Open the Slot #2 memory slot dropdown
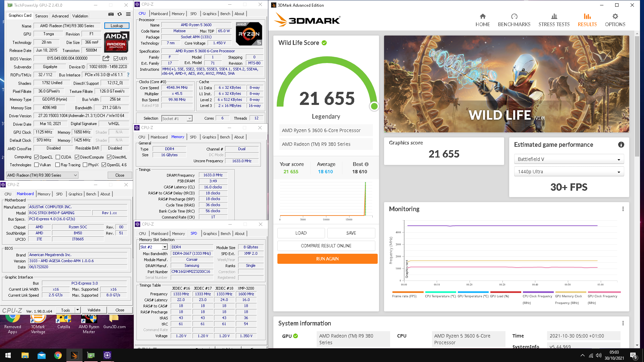This screenshot has height=362, width=644. coord(153,247)
